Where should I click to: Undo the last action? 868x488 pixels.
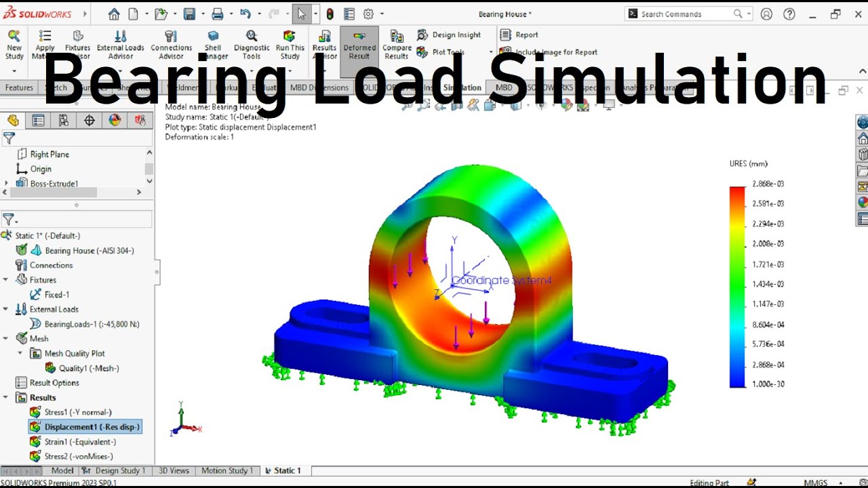click(245, 14)
